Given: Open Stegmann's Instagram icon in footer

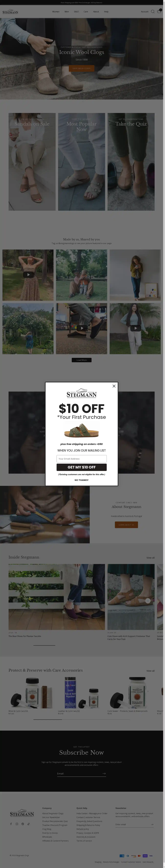Looking at the screenshot, I should pos(17,824).
